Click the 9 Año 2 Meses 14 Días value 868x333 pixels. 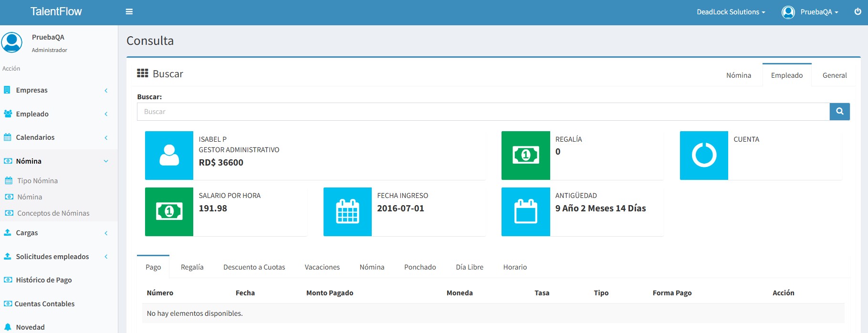[x=600, y=208]
